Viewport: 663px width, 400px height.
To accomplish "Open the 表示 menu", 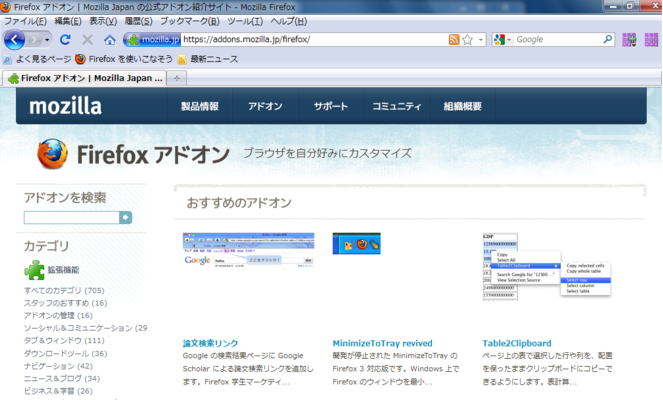I will [x=103, y=21].
